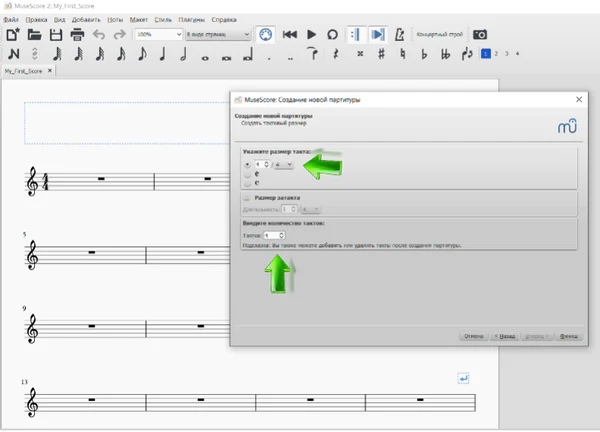This screenshot has height=432, width=600.
Task: Toggle pan score during playback icon
Action: (x=378, y=34)
